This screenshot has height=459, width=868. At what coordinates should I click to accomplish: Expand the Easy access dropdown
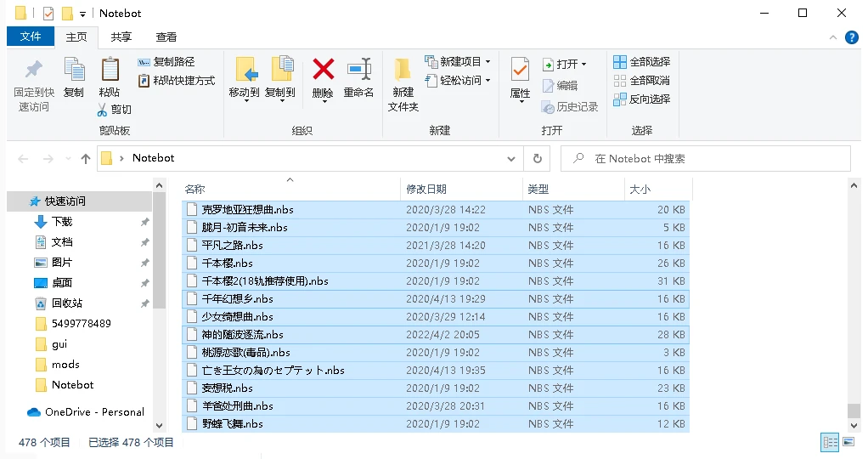[x=488, y=81]
